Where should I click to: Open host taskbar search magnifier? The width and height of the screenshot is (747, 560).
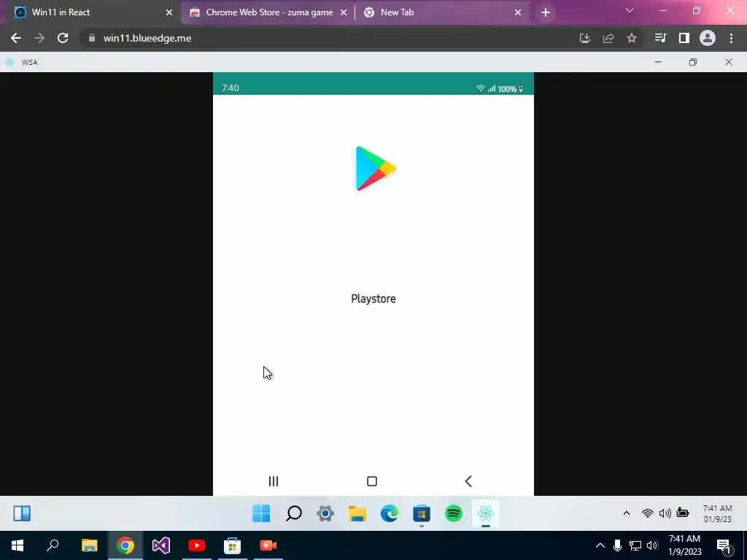tap(53, 545)
